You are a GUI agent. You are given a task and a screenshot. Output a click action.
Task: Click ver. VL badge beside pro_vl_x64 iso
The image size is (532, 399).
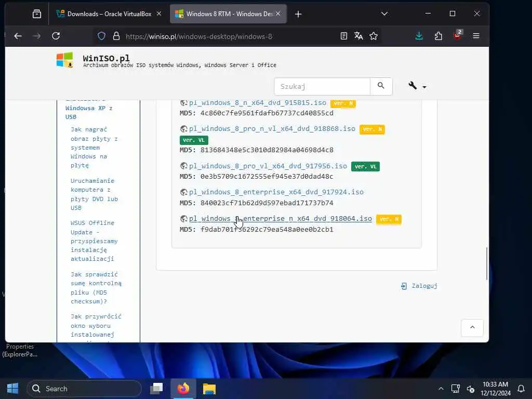(365, 167)
